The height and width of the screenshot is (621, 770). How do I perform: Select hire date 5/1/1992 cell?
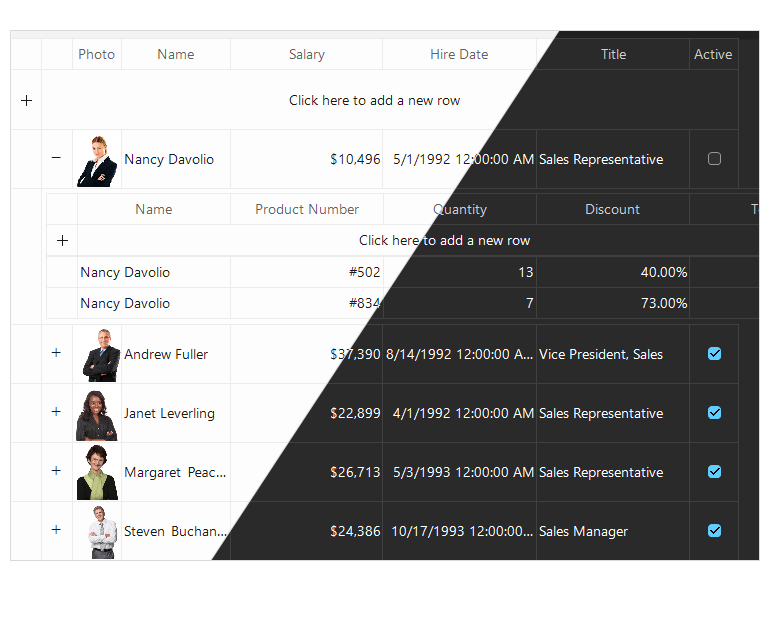pos(460,160)
